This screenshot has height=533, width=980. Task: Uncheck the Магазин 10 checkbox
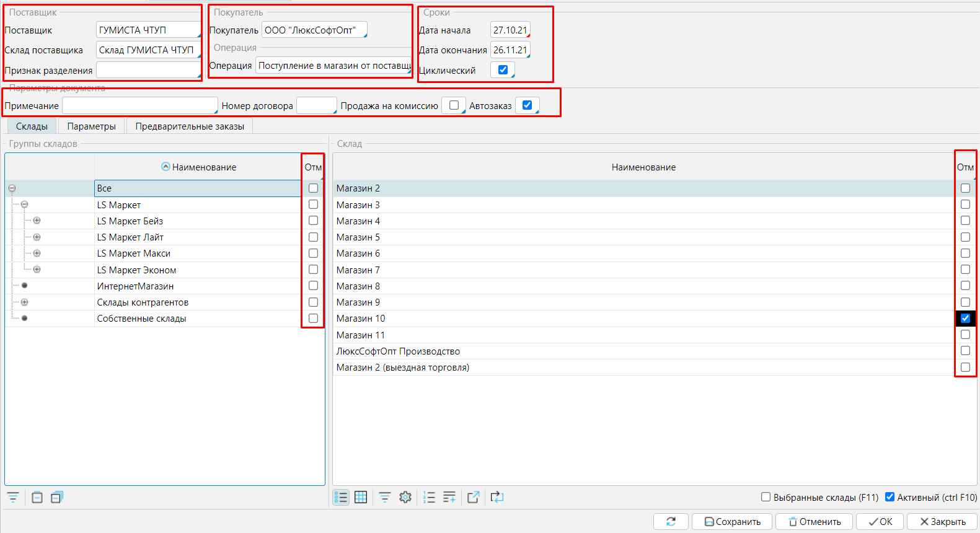coord(965,319)
